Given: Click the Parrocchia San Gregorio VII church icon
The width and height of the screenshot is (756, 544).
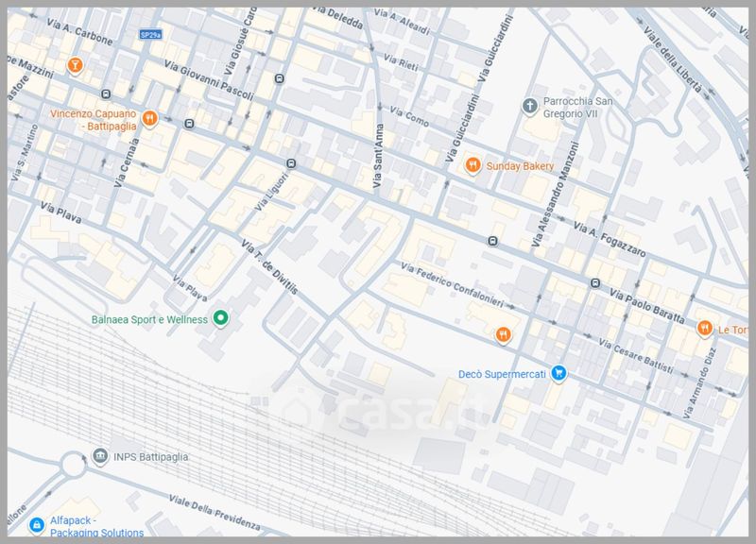Looking at the screenshot, I should (x=531, y=103).
